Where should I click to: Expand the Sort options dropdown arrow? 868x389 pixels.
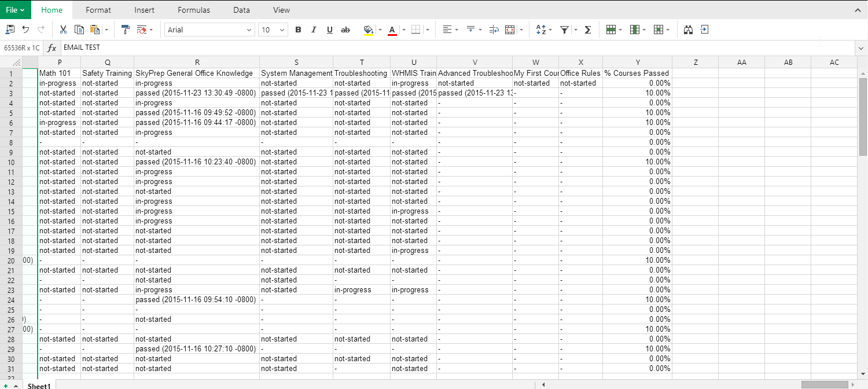point(550,30)
